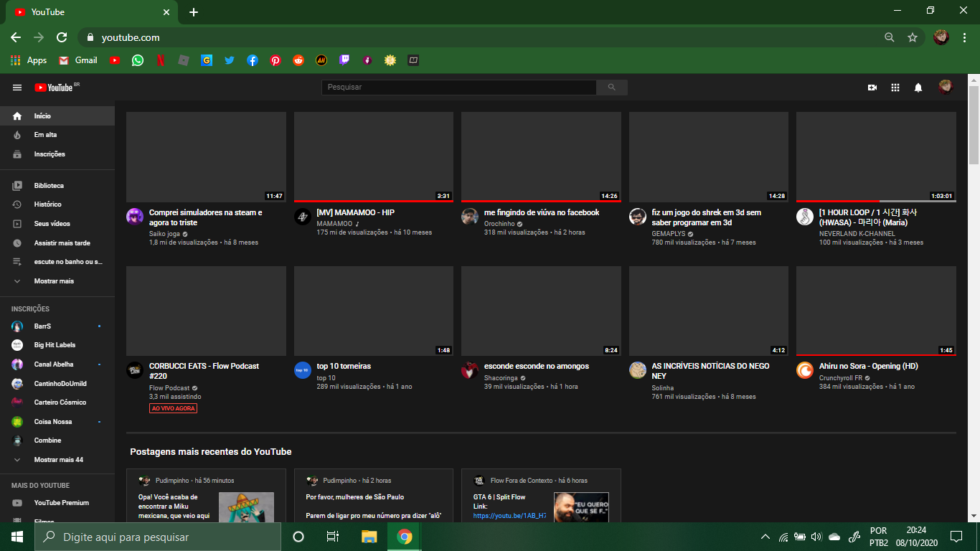Open Seus vídeos in the sidebar
Screen dimensions: 980x551
tap(57, 224)
